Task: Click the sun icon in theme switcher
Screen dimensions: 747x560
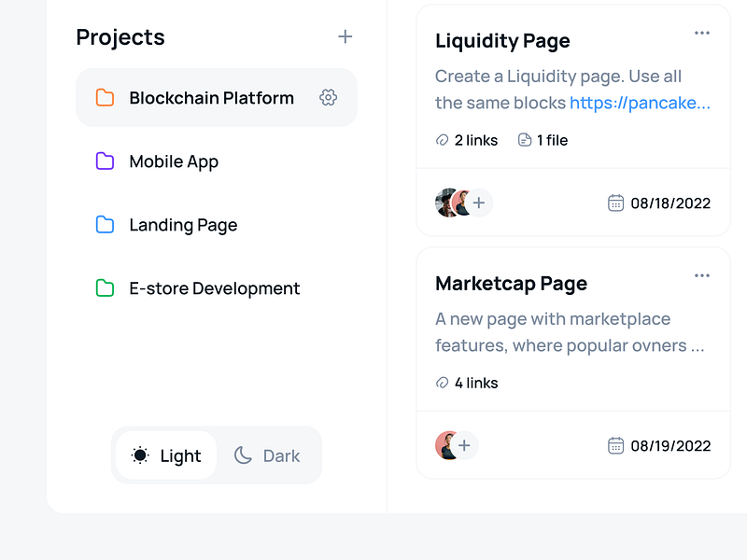Action: pos(140,455)
